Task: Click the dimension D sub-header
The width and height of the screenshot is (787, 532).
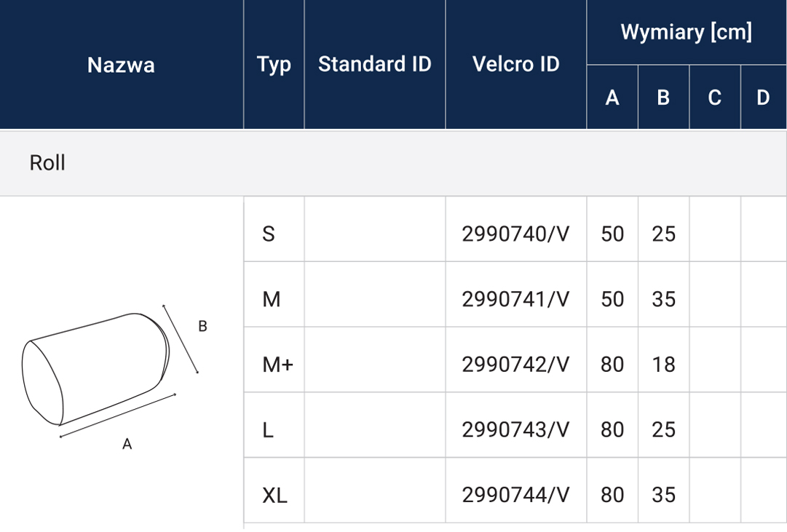Action: pyautogui.click(x=764, y=98)
